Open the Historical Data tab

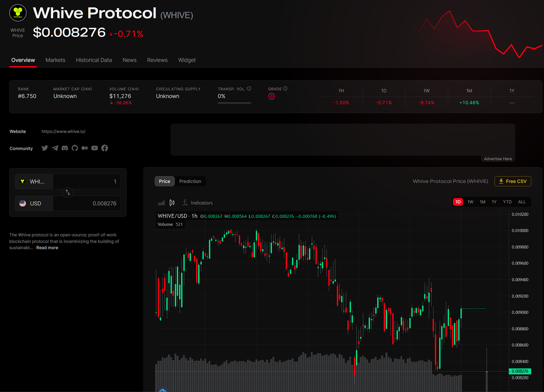[94, 60]
